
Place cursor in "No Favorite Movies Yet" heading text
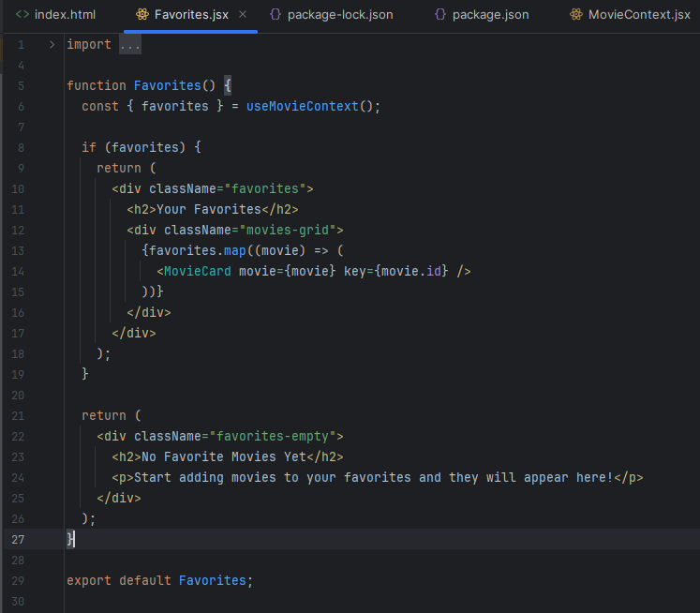(x=223, y=456)
